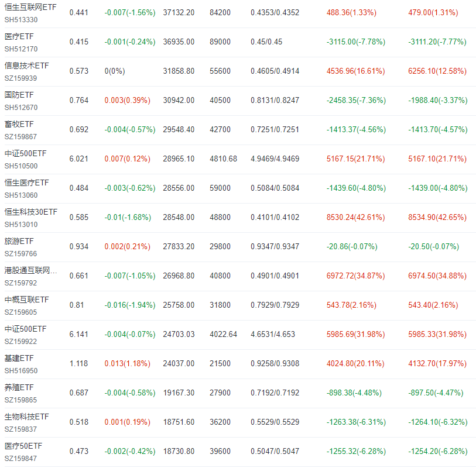The width and height of the screenshot is (476, 468).
Task: Click change -0.007(-1.56%) value
Action: pos(130,13)
